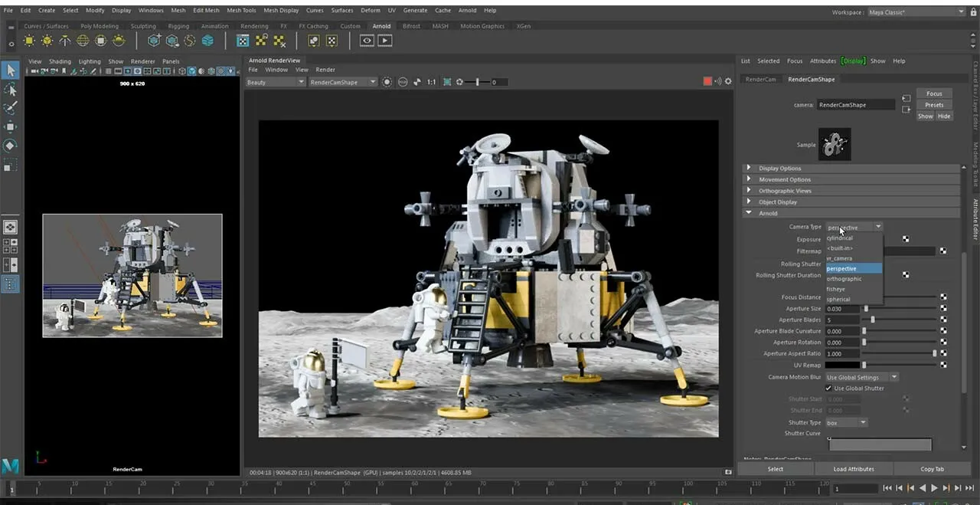Viewport: 980px width, 505px height.
Task: Expand the Display Options section
Action: pyautogui.click(x=779, y=169)
